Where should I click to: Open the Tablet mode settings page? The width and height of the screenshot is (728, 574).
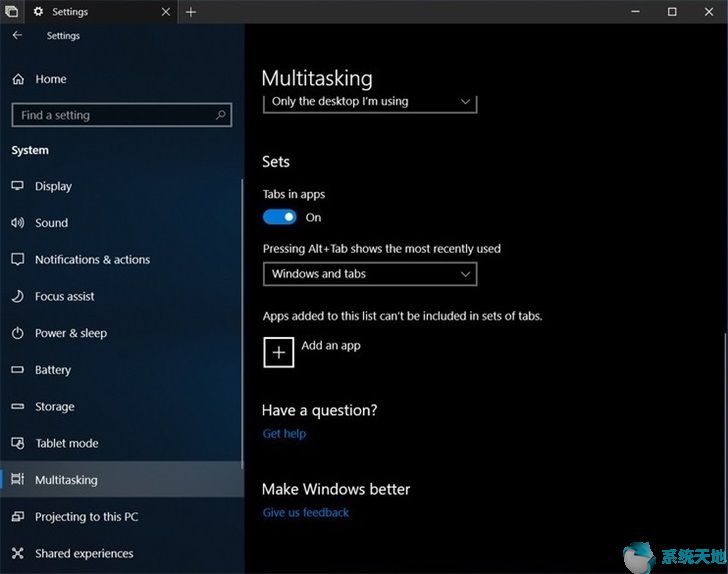pyautogui.click(x=122, y=443)
